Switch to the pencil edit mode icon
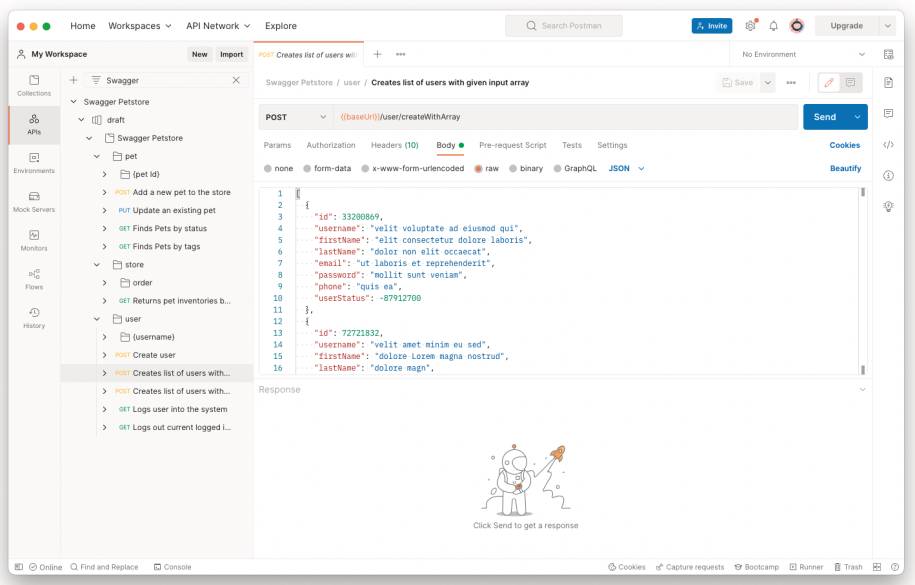 pos(829,82)
